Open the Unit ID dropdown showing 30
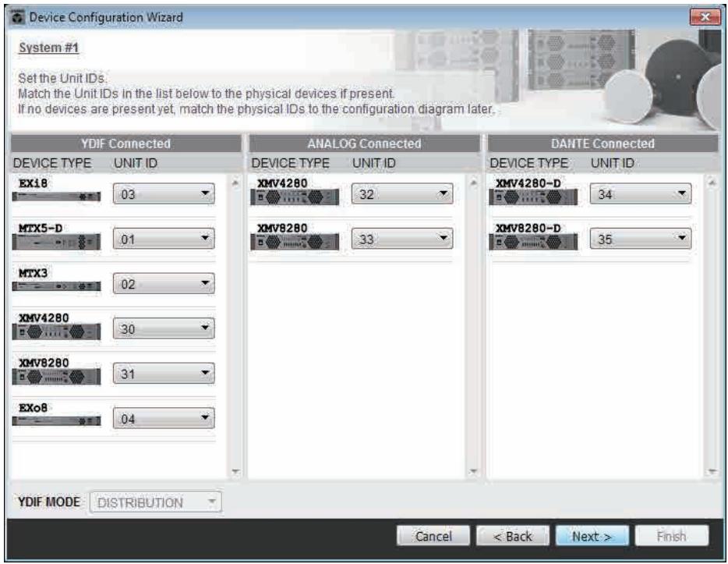The image size is (728, 564). pyautogui.click(x=164, y=328)
